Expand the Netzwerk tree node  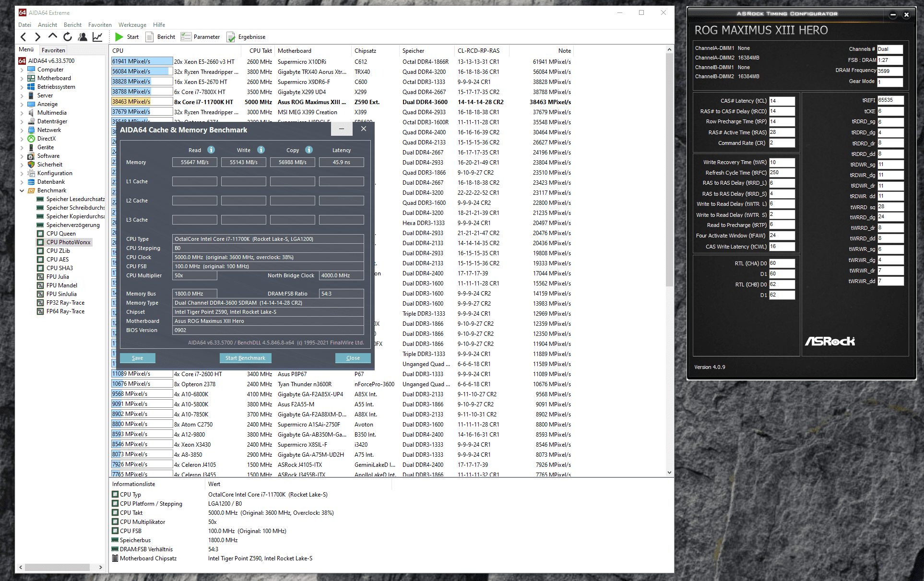[x=22, y=130]
